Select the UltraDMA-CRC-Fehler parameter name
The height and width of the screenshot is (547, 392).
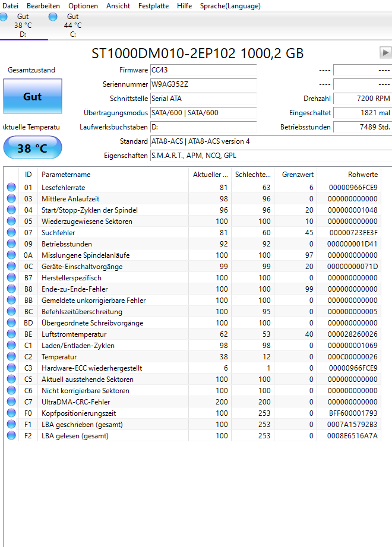tap(75, 402)
